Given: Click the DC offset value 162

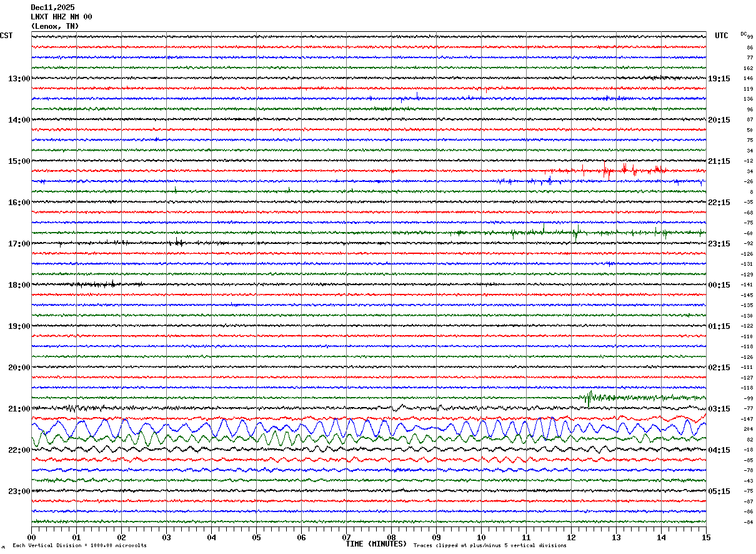Looking at the screenshot, I should coord(748,68).
